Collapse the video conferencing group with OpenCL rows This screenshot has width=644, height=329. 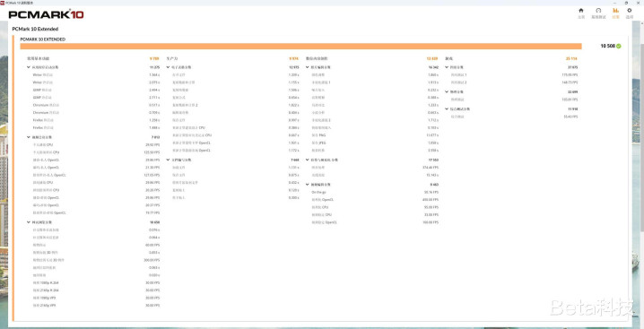tap(29, 137)
